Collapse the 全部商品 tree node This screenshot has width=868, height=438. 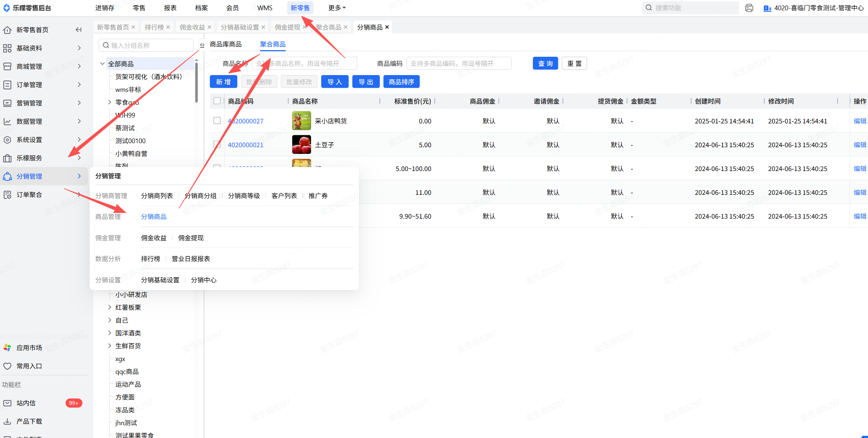click(x=103, y=64)
